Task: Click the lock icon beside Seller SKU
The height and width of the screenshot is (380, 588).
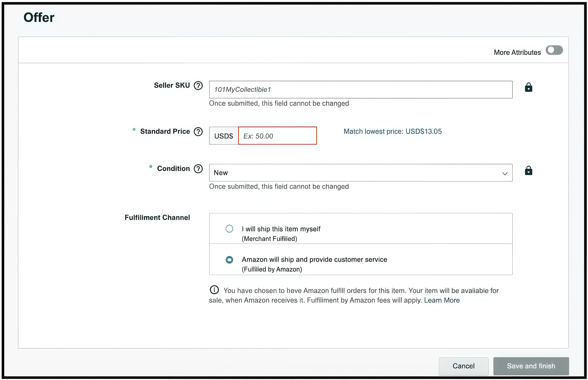Action: [x=528, y=87]
